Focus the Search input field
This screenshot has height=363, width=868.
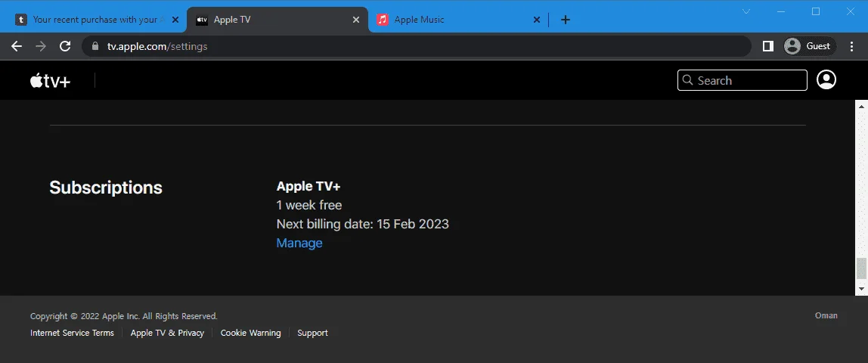[742, 80]
